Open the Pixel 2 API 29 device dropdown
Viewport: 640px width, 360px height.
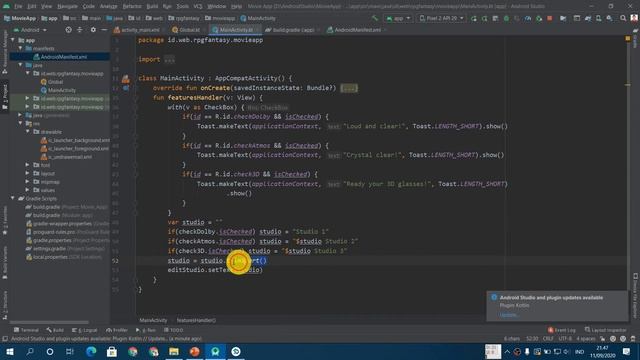tap(442, 18)
